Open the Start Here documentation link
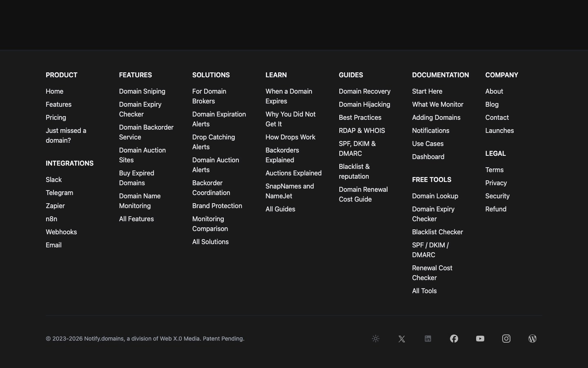 (x=427, y=91)
